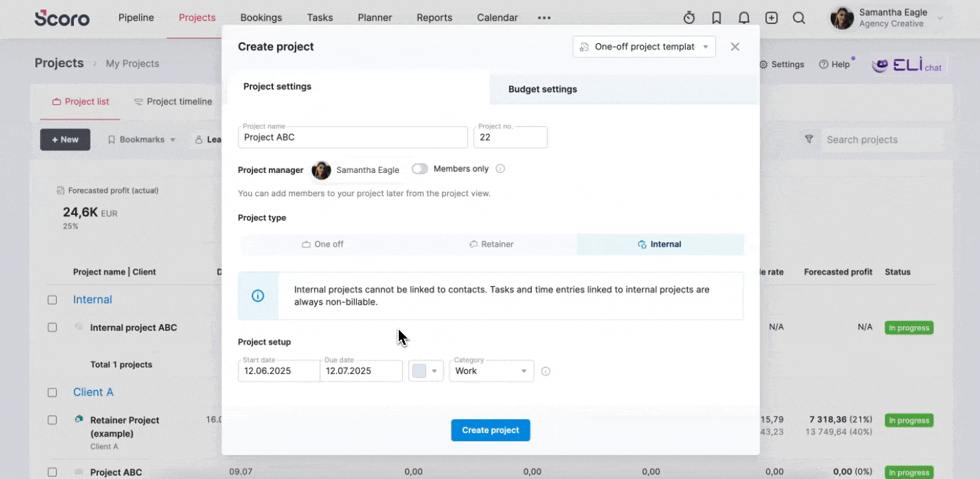Click the Start date field
Viewport: 980px width, 479px height.
tap(279, 371)
